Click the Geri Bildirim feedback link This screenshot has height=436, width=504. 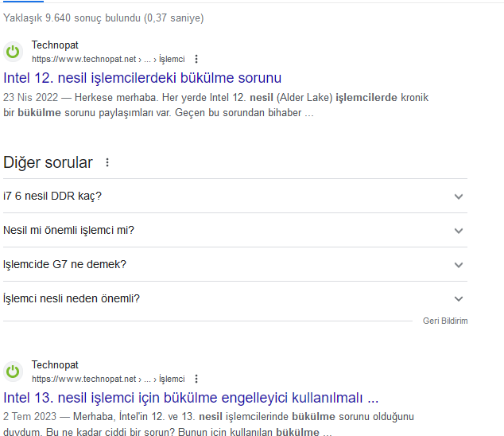point(445,321)
